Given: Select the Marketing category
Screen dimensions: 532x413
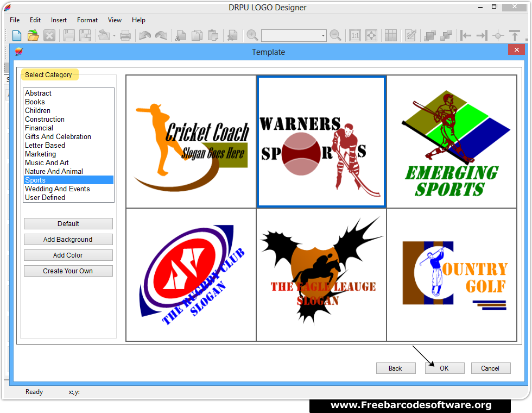Looking at the screenshot, I should pyautogui.click(x=68, y=154).
